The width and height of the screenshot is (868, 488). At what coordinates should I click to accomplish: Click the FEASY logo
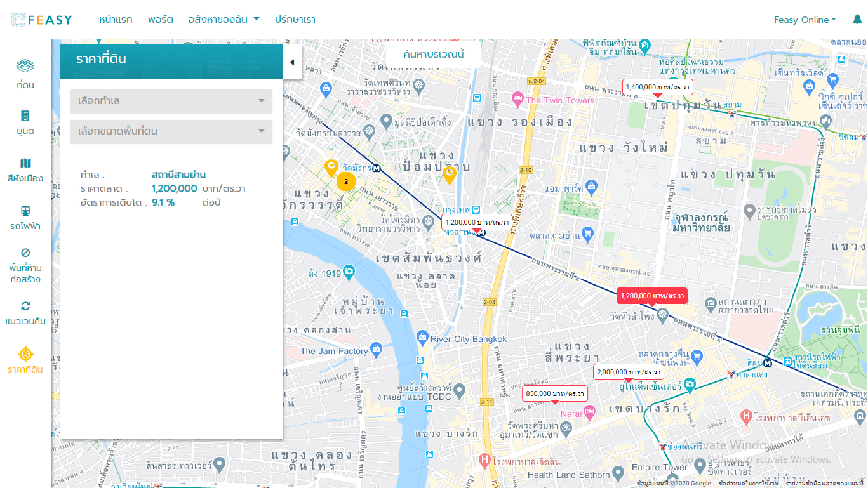tap(42, 20)
